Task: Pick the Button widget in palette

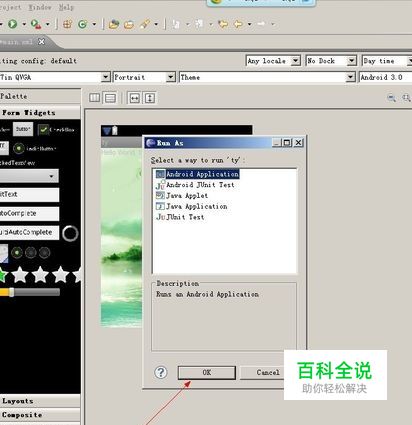Action: pyautogui.click(x=23, y=129)
